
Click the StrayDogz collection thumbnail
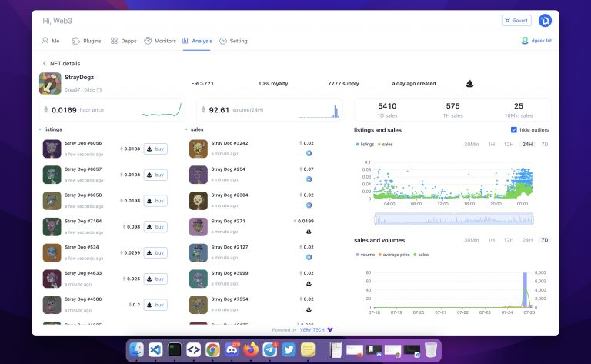pos(50,83)
